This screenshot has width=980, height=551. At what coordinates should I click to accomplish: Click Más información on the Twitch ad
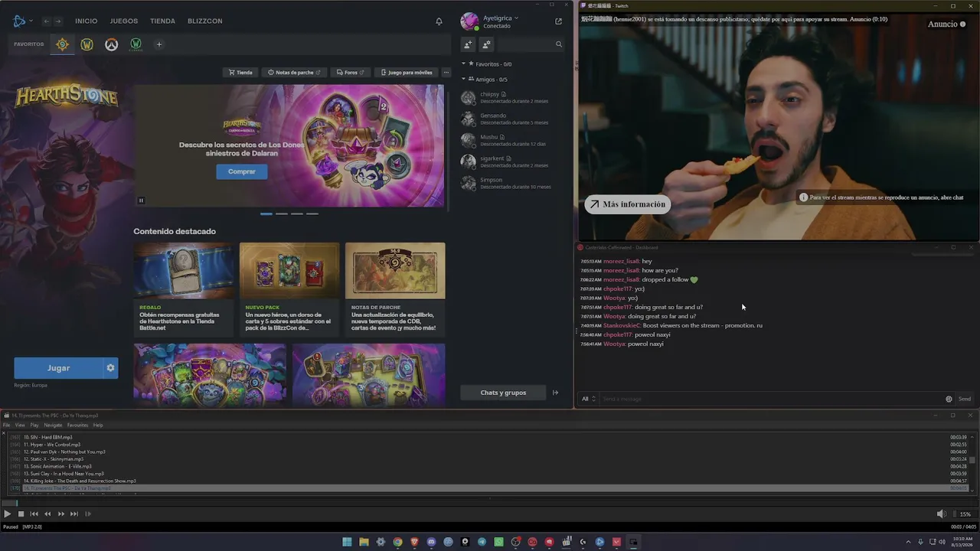628,204
